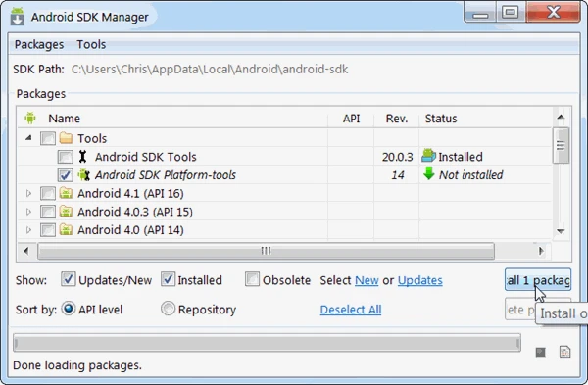
Task: Click the Deselect All link
Action: tap(351, 310)
